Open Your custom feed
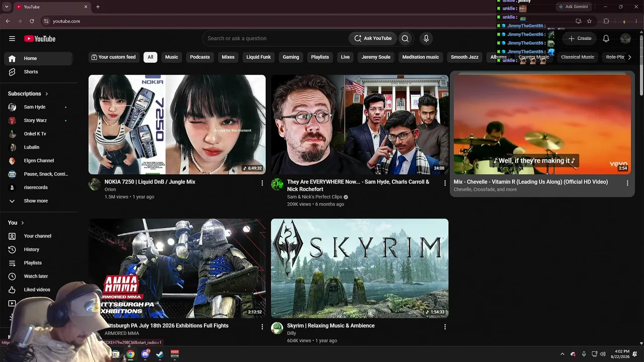 point(114,57)
